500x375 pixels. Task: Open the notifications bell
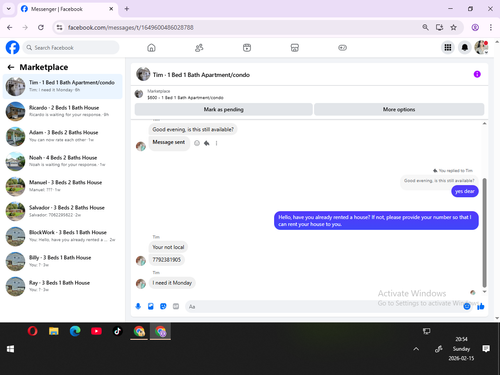click(x=465, y=48)
